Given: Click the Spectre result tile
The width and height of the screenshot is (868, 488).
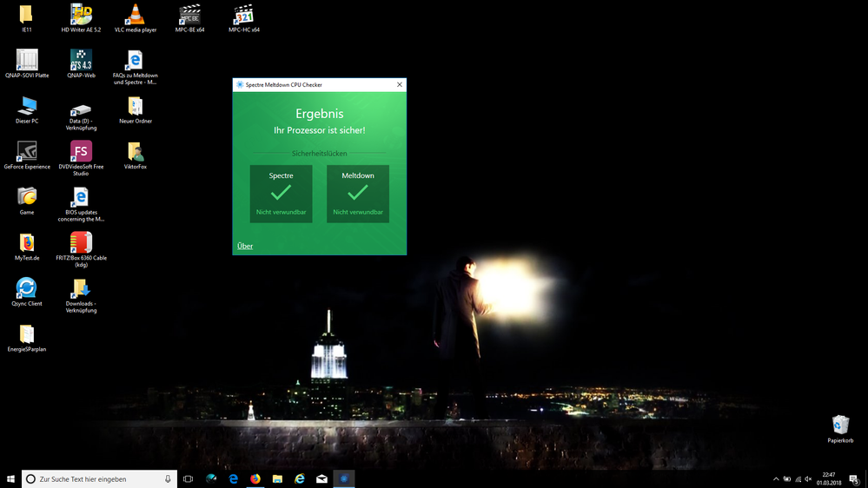Looking at the screenshot, I should tap(281, 194).
